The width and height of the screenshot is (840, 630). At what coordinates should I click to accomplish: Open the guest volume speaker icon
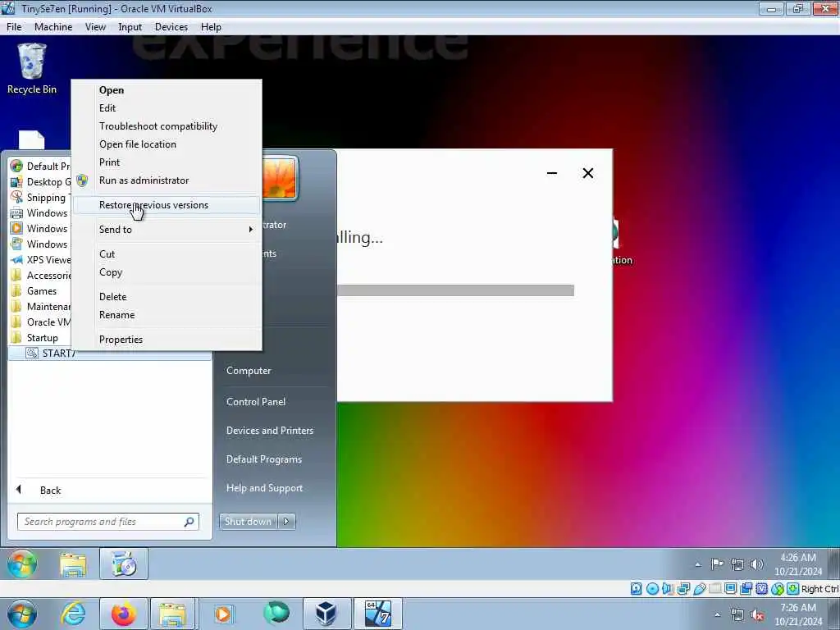coord(757,564)
